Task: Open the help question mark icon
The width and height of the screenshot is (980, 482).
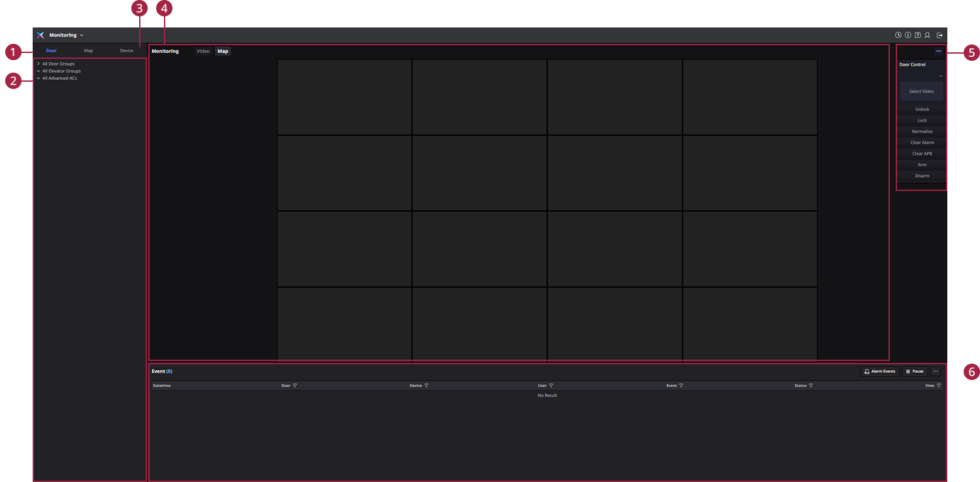Action: (918, 35)
